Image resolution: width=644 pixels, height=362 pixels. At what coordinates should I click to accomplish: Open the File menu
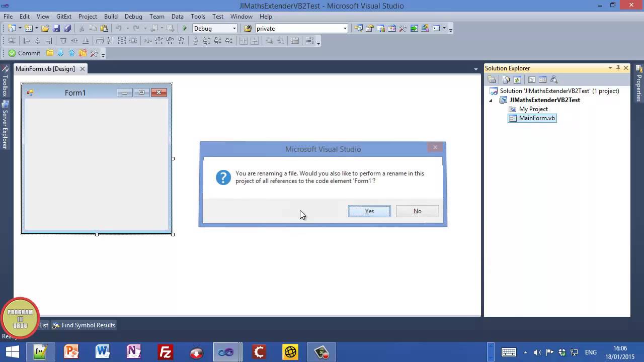[x=8, y=16]
